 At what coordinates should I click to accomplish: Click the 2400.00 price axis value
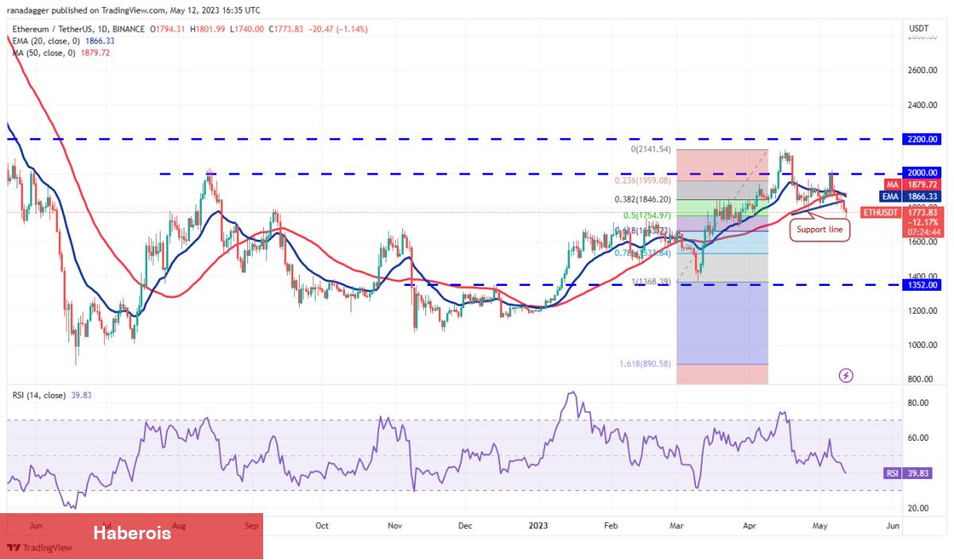click(x=922, y=105)
